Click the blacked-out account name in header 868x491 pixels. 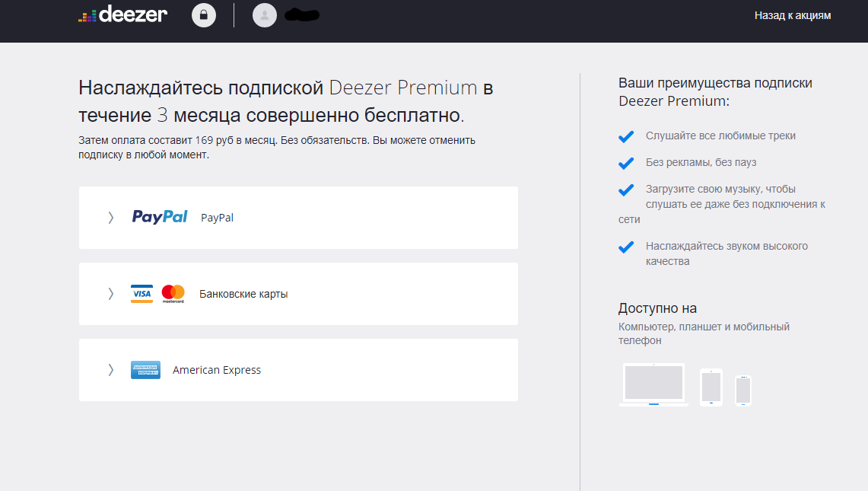click(x=301, y=14)
